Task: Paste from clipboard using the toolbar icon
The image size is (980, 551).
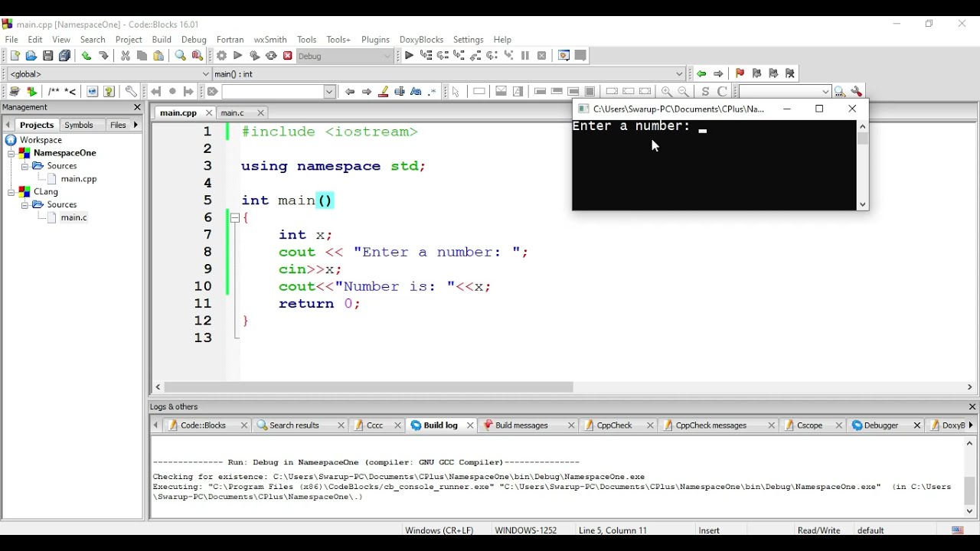Action: 158,55
